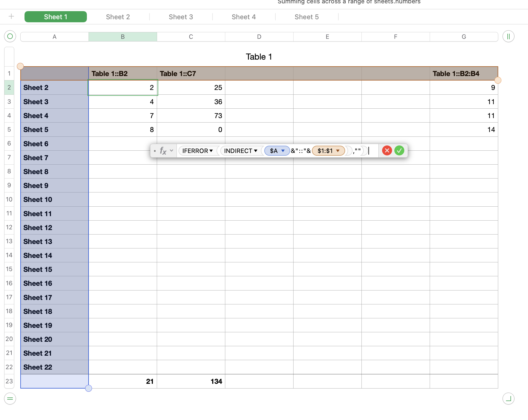
Task: Accept the formula with the green checkmark
Action: 399,151
